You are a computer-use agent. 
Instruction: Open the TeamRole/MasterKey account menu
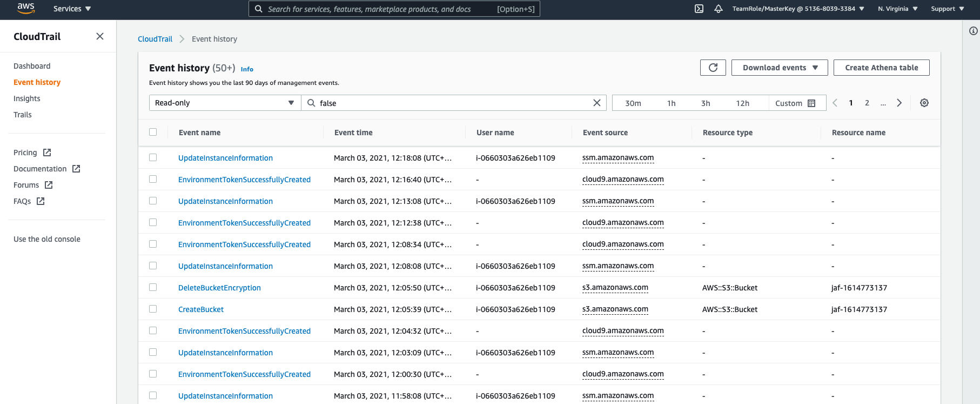798,9
